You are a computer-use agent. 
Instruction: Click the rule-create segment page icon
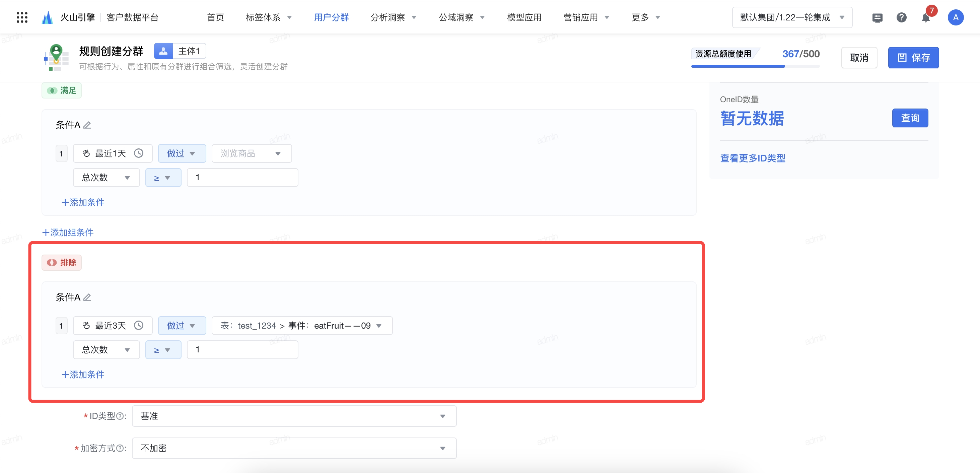56,58
